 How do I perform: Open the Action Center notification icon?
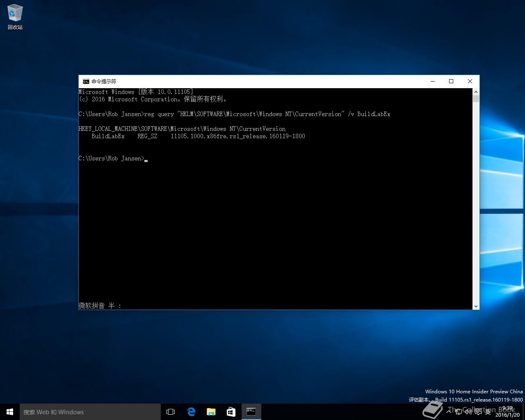click(x=478, y=411)
